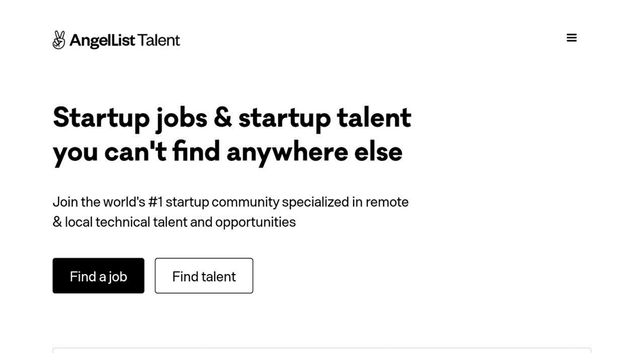Viewport: 644px width, 353px height.
Task: Click the AngelList peace-hand logo icon
Action: pyautogui.click(x=59, y=40)
